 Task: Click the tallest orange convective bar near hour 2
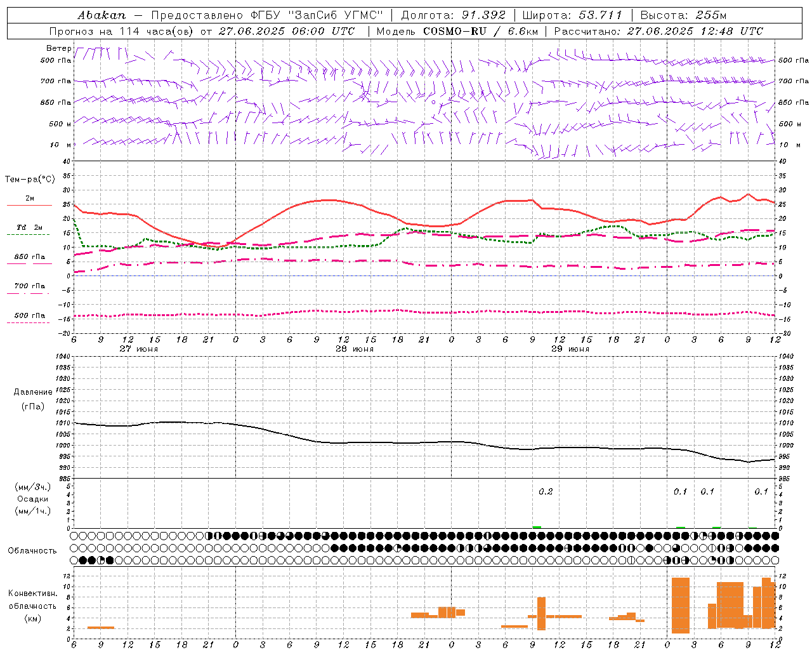[x=680, y=605]
